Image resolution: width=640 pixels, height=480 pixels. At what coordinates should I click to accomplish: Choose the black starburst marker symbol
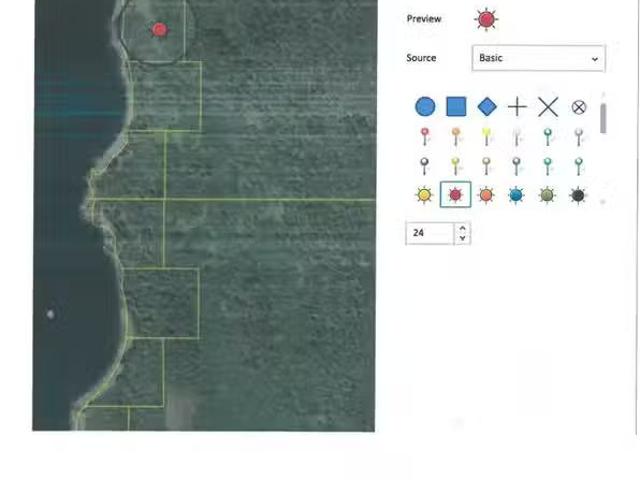(x=578, y=195)
